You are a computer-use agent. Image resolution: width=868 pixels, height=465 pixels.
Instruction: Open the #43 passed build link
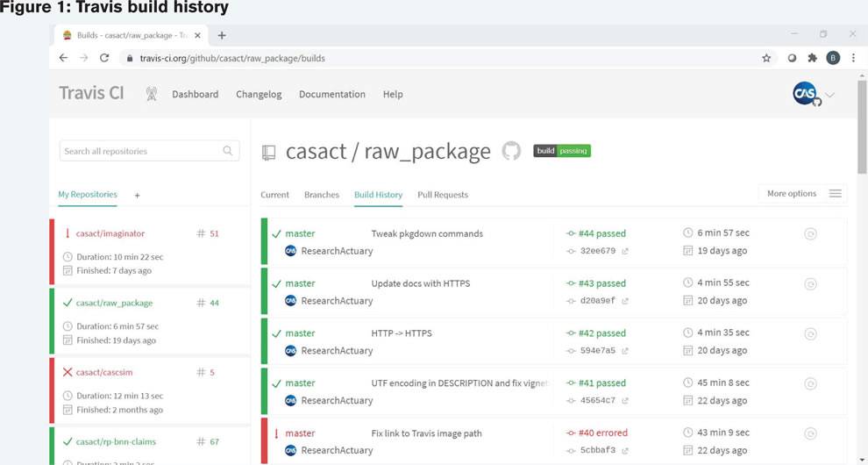602,283
